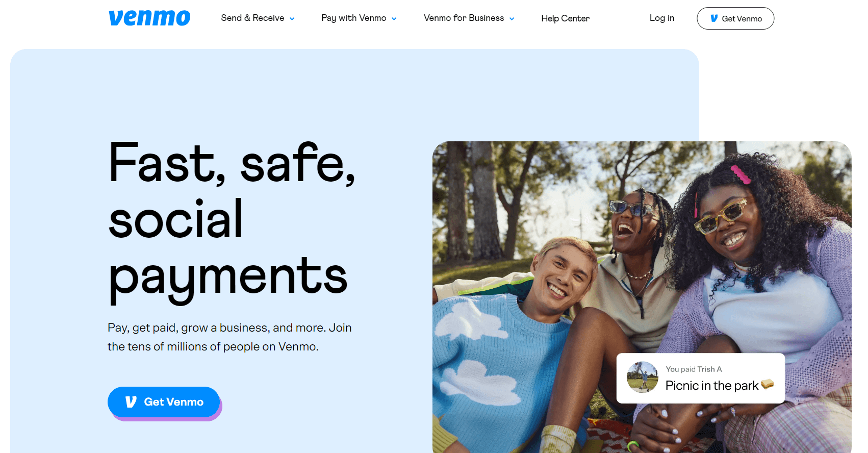Open the Send & Receive menu
The image size is (868, 453).
coord(258,18)
